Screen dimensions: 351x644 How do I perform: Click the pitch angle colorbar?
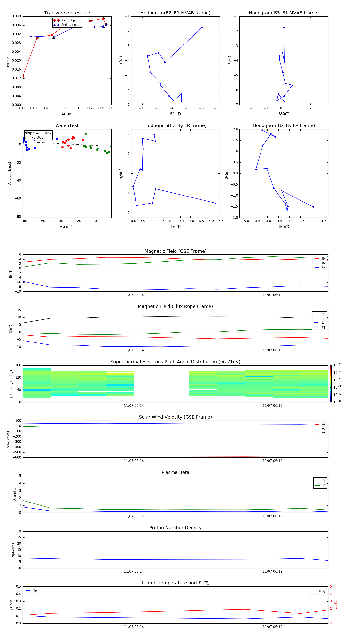click(x=331, y=384)
